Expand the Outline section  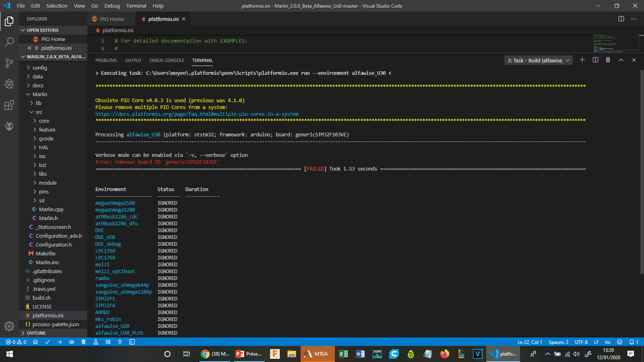[x=53, y=333]
